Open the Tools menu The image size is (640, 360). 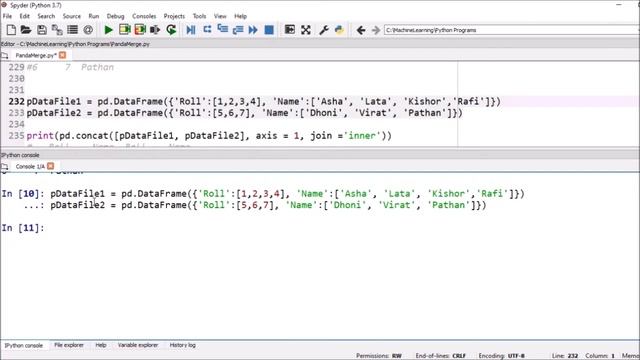point(199,16)
